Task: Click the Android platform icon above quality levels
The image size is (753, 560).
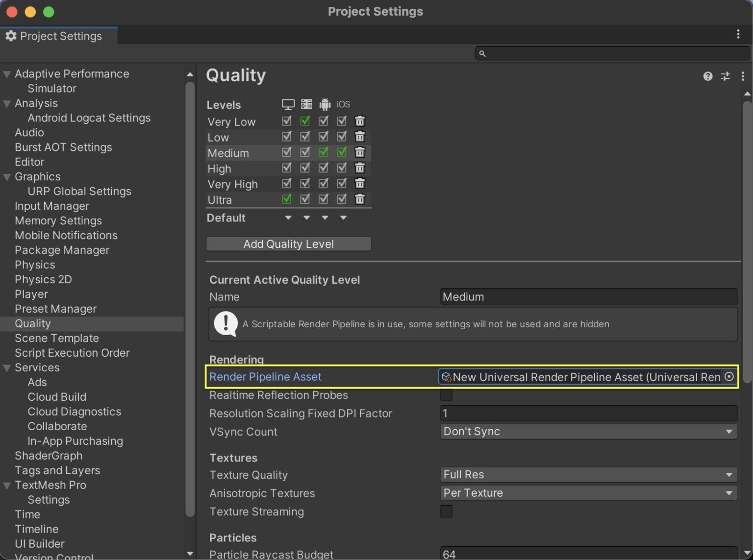Action: point(324,104)
